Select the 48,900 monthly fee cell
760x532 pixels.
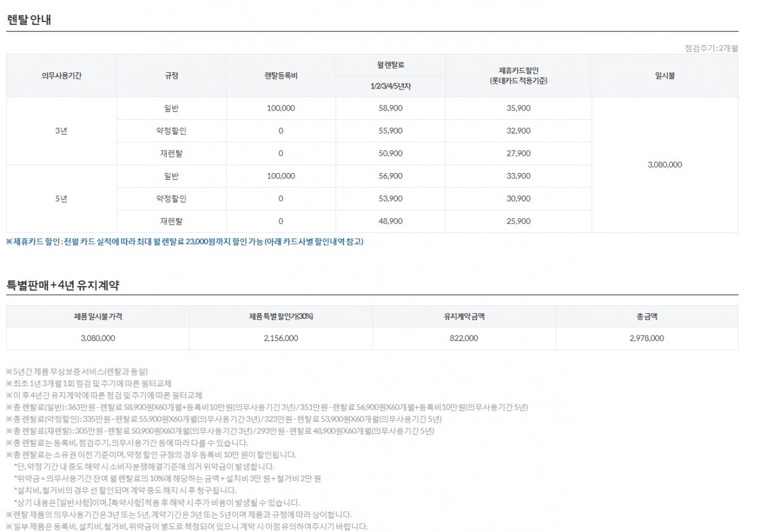click(x=390, y=221)
